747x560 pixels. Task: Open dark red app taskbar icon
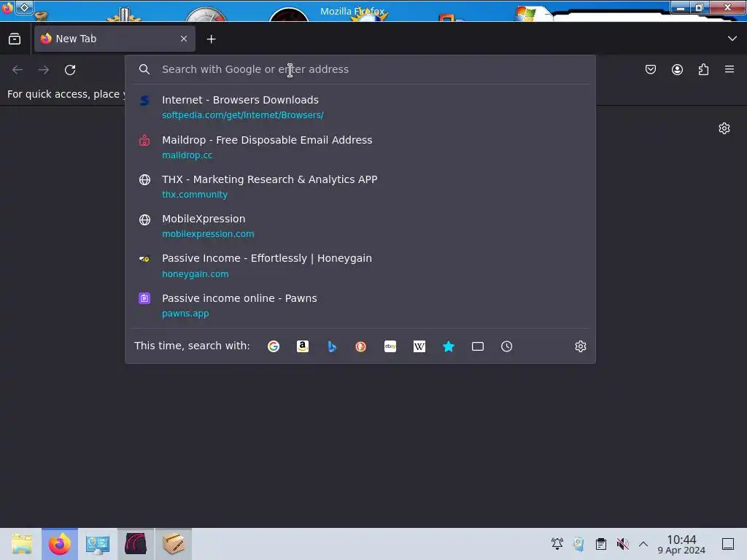tap(136, 544)
